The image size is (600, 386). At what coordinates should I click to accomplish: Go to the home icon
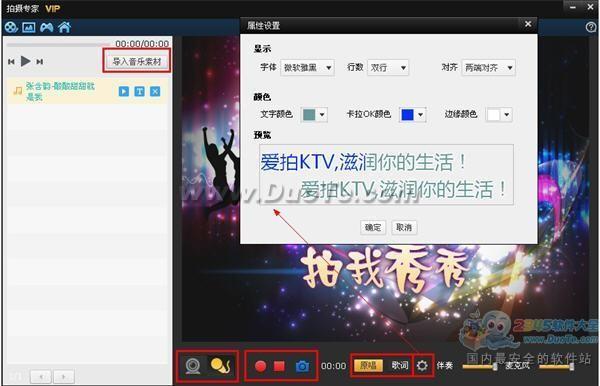tap(64, 27)
